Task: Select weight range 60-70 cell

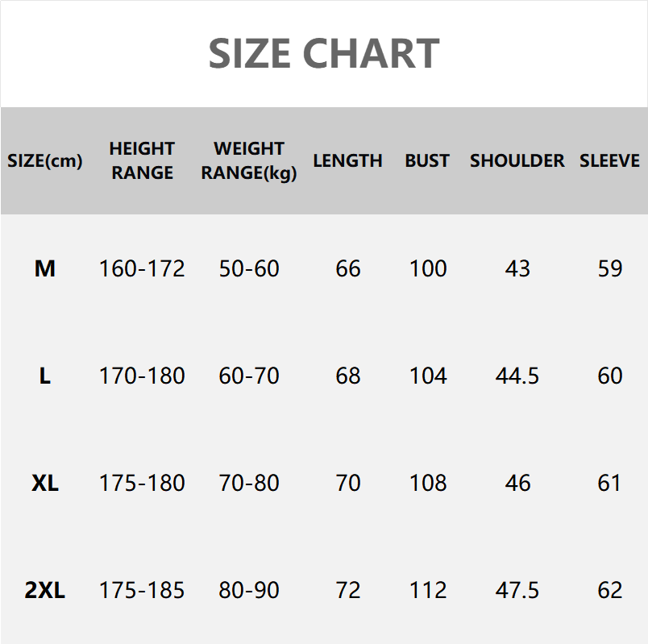Action: pos(249,376)
